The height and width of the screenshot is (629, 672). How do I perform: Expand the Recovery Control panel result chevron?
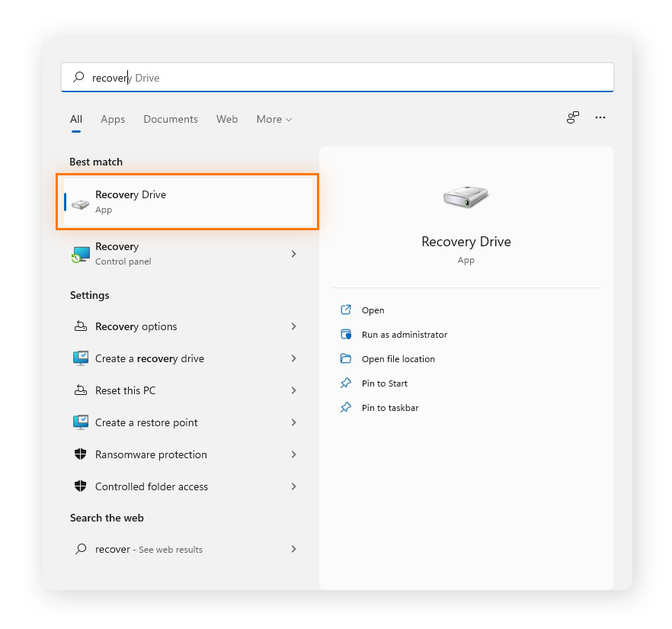pos(293,253)
